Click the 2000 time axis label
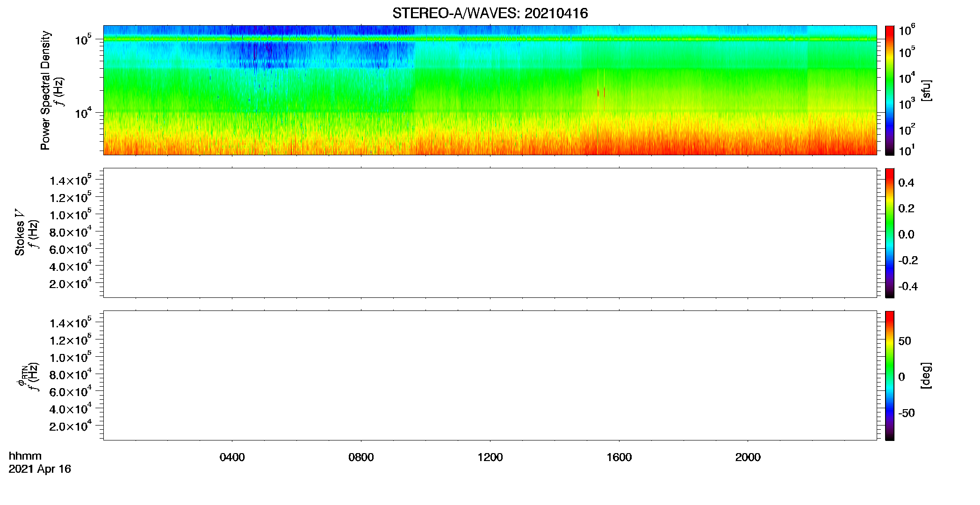The height and width of the screenshot is (505, 980). click(x=748, y=457)
